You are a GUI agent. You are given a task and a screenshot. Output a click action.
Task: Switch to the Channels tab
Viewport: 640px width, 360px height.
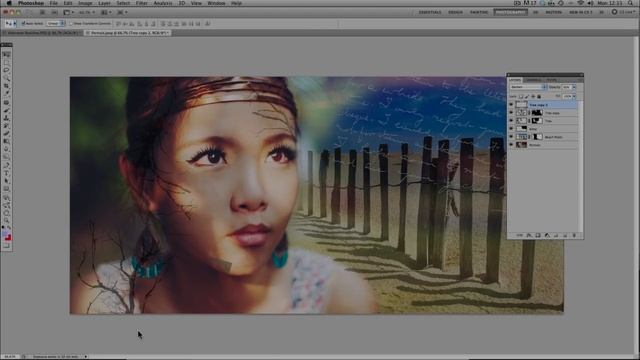[533, 80]
